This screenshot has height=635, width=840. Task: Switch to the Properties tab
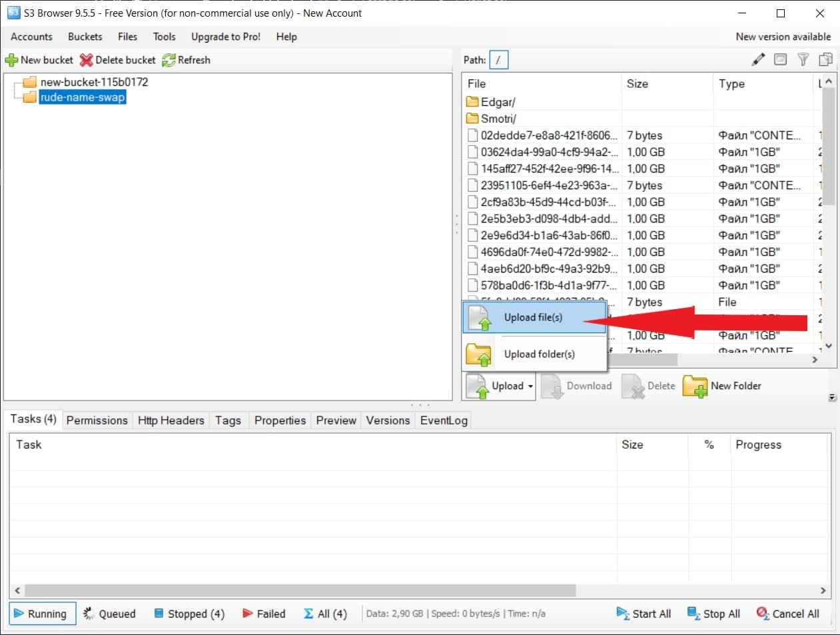280,420
